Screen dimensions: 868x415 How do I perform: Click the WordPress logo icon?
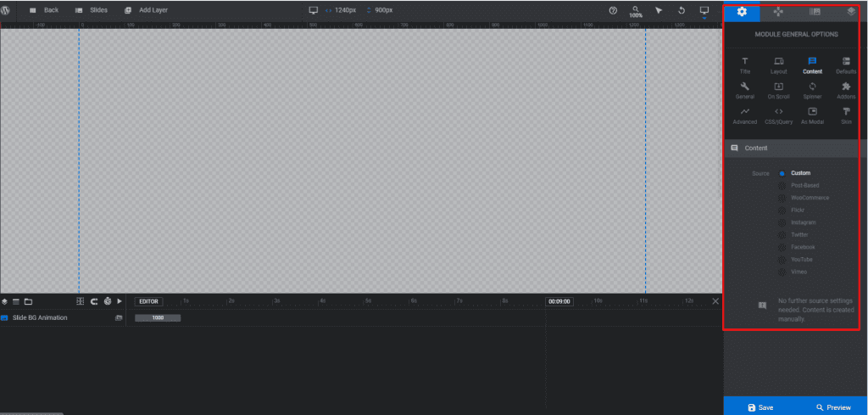click(x=6, y=10)
